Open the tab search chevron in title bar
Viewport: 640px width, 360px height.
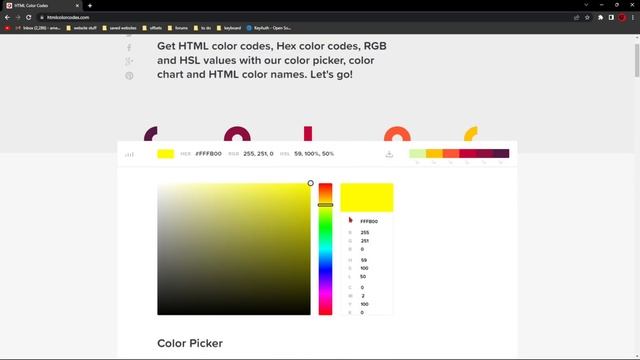click(586, 5)
